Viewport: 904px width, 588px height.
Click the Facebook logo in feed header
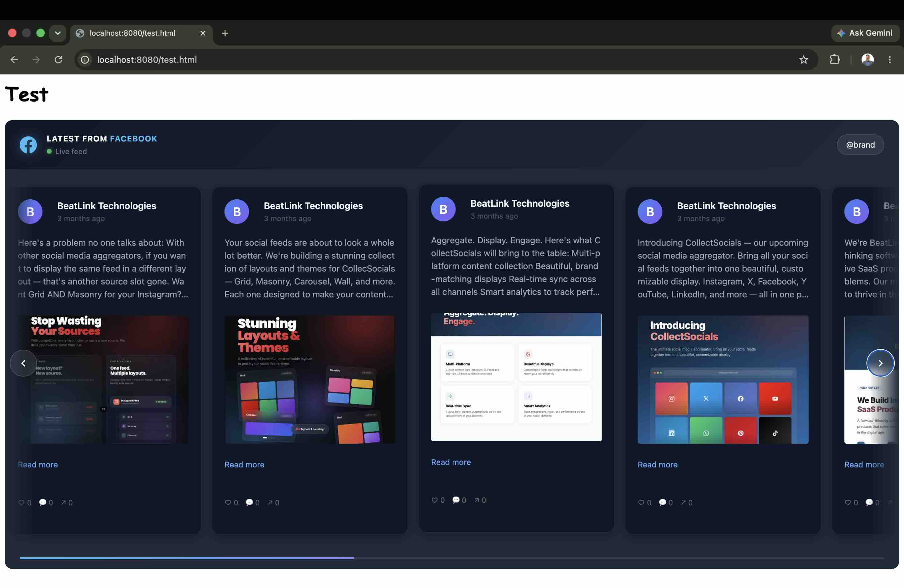click(28, 145)
